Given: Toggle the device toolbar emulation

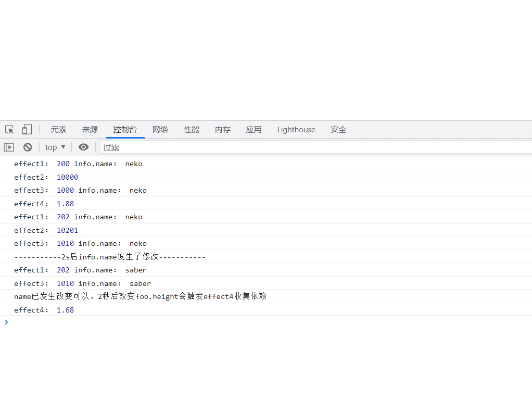Looking at the screenshot, I should coord(27,129).
